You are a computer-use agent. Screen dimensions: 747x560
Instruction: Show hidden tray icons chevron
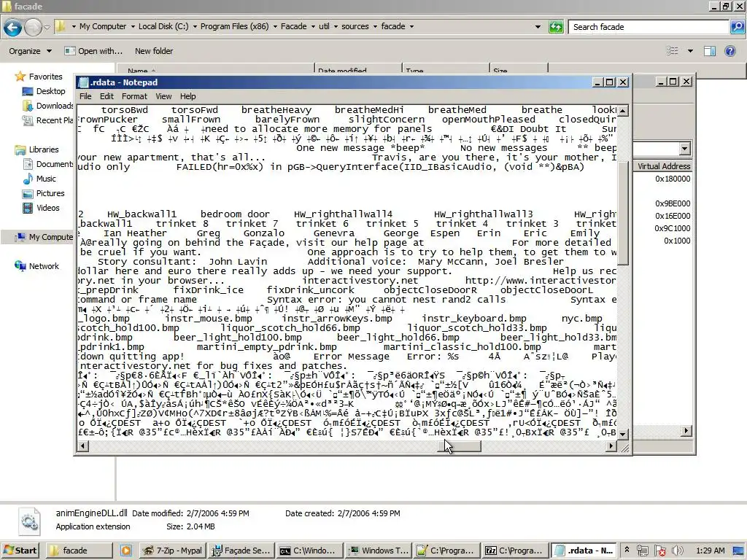tap(627, 550)
